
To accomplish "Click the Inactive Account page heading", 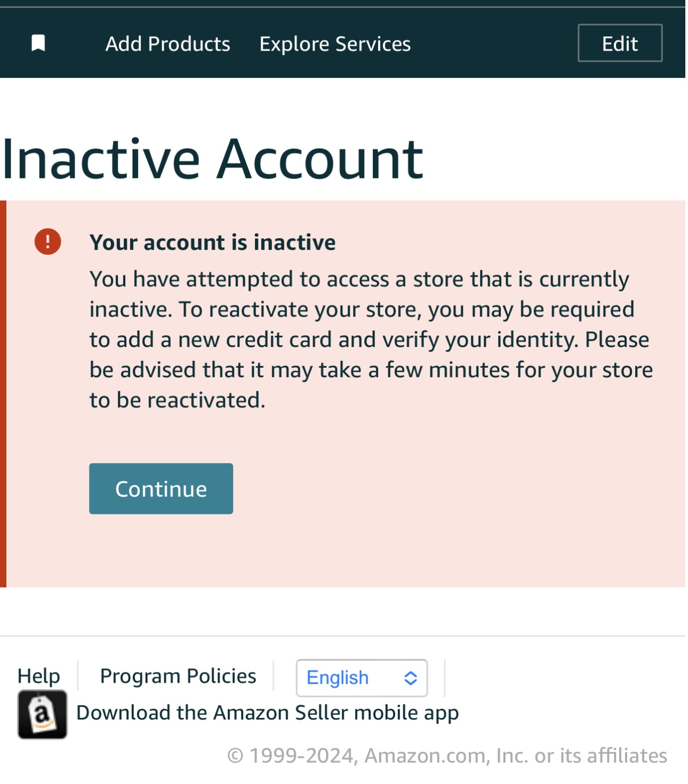I will (213, 159).
